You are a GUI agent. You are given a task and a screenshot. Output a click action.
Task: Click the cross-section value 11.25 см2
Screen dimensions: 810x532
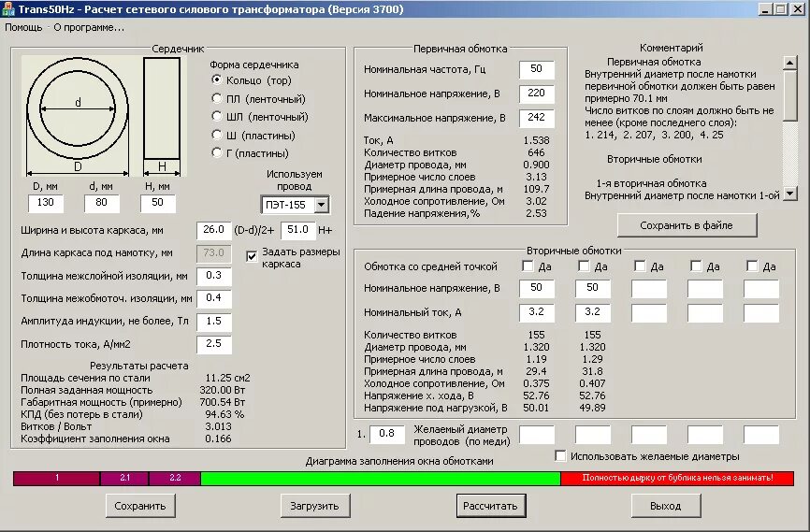[227, 378]
